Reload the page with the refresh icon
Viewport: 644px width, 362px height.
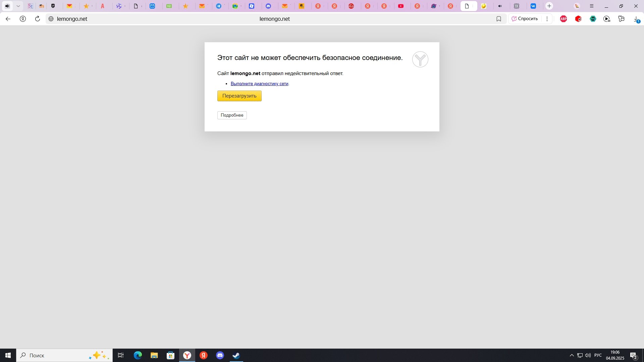point(38,19)
